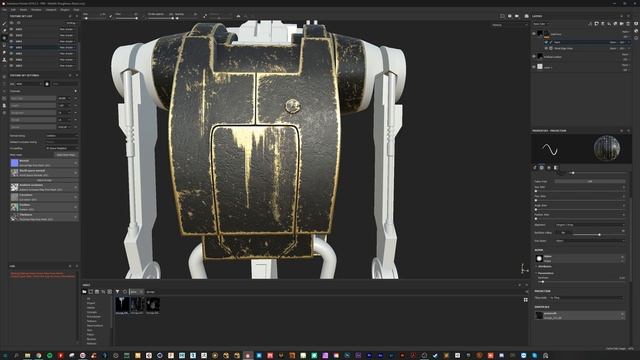
Task: Select the Alphas category in Shelf
Action: [x=91, y=308]
